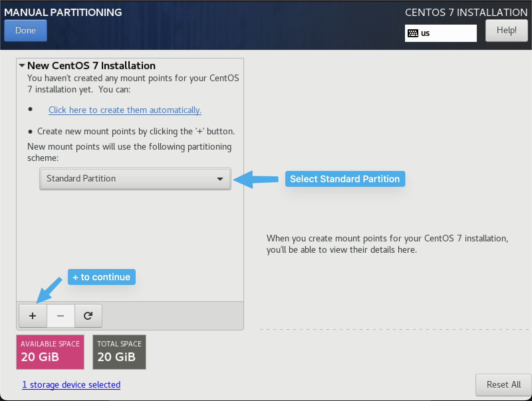Click the keyboard layout icon

413,33
